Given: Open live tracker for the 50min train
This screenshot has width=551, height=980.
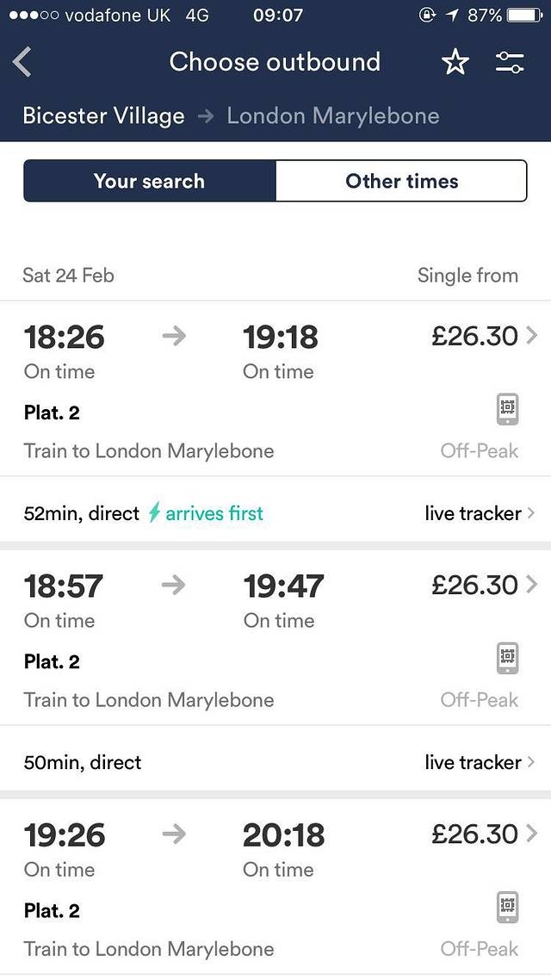Looking at the screenshot, I should (480, 762).
